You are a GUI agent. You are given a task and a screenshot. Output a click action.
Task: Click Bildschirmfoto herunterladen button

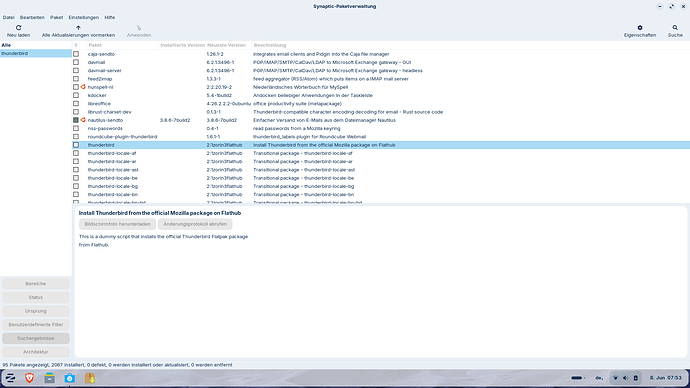click(117, 224)
